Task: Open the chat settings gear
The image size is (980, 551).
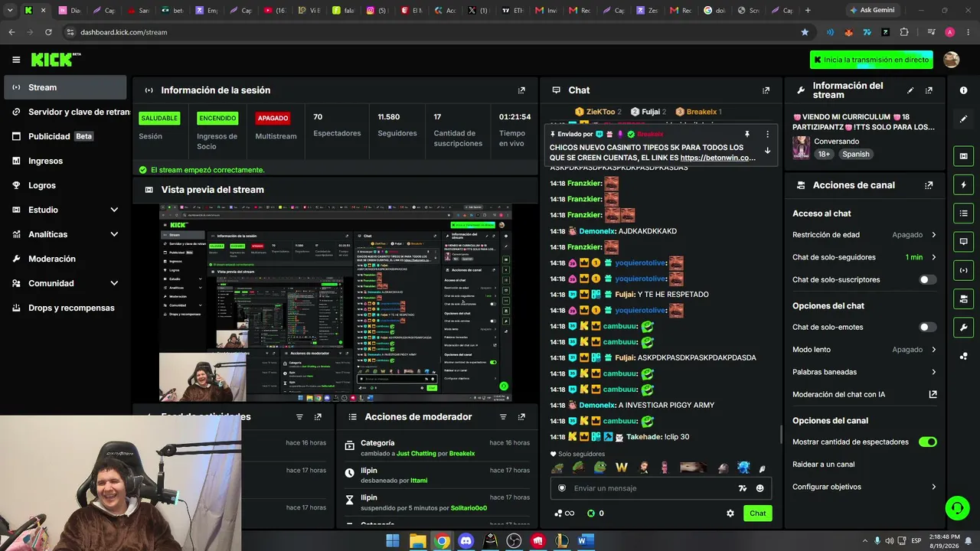Action: [x=730, y=514]
